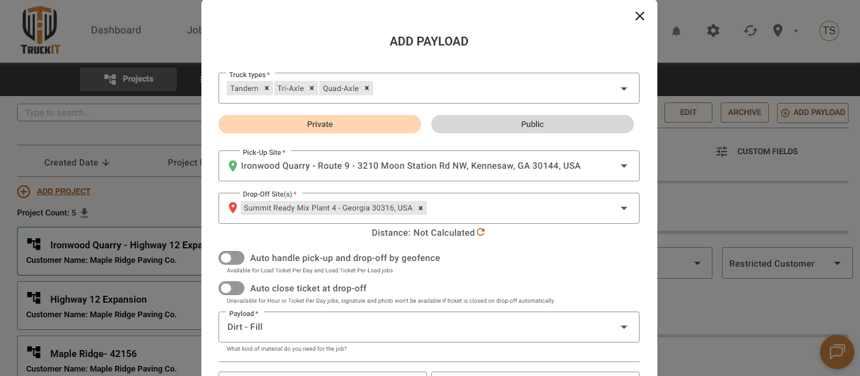
Task: Open the location pin menu in header
Action: (785, 31)
